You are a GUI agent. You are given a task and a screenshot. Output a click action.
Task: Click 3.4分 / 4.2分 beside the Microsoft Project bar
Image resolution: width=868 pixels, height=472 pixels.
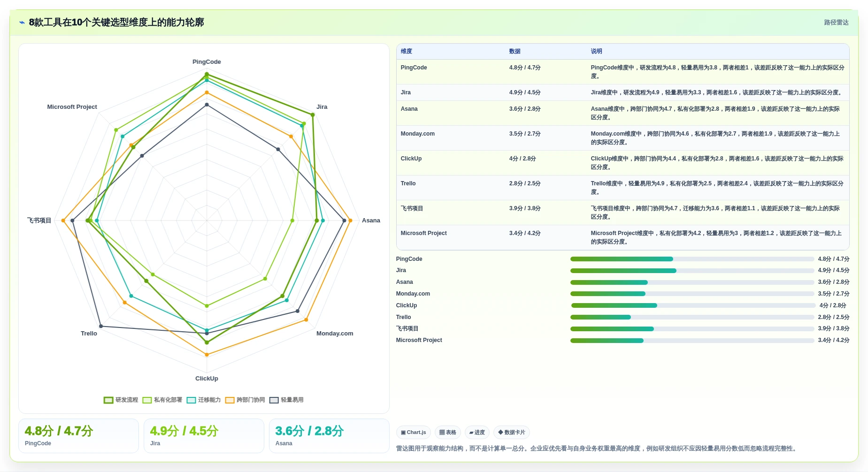coord(834,341)
